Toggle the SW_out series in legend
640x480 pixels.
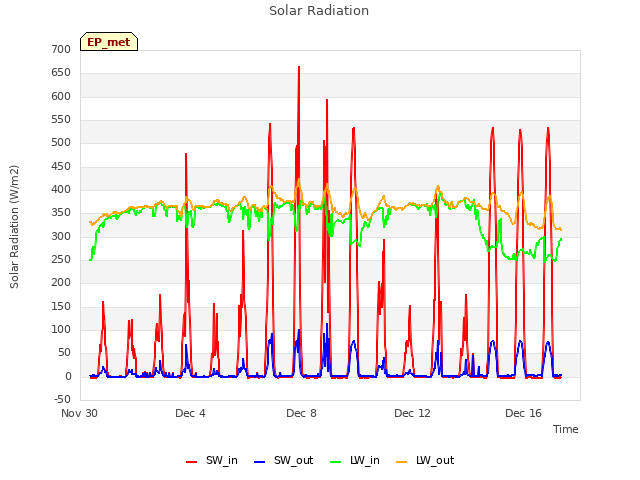tap(283, 461)
